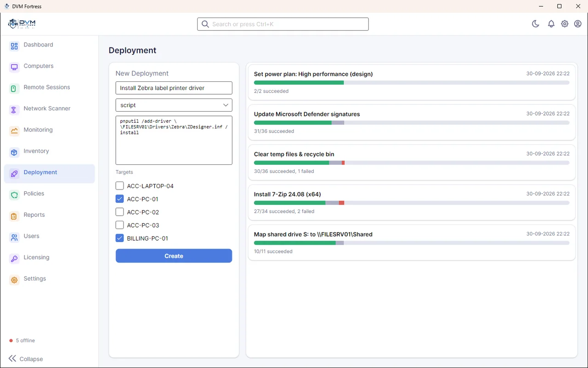This screenshot has width=588, height=368.
Task: Check the ACC-PC-02 target checkbox
Action: point(119,212)
